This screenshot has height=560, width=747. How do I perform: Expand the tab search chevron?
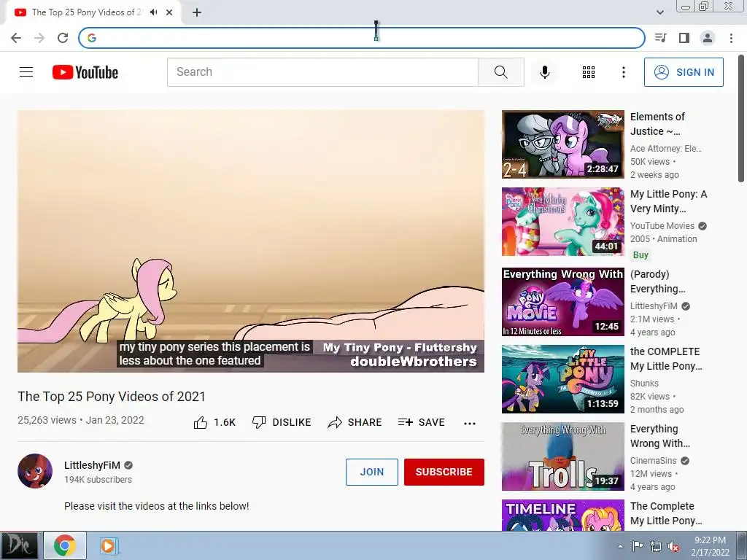pos(660,12)
